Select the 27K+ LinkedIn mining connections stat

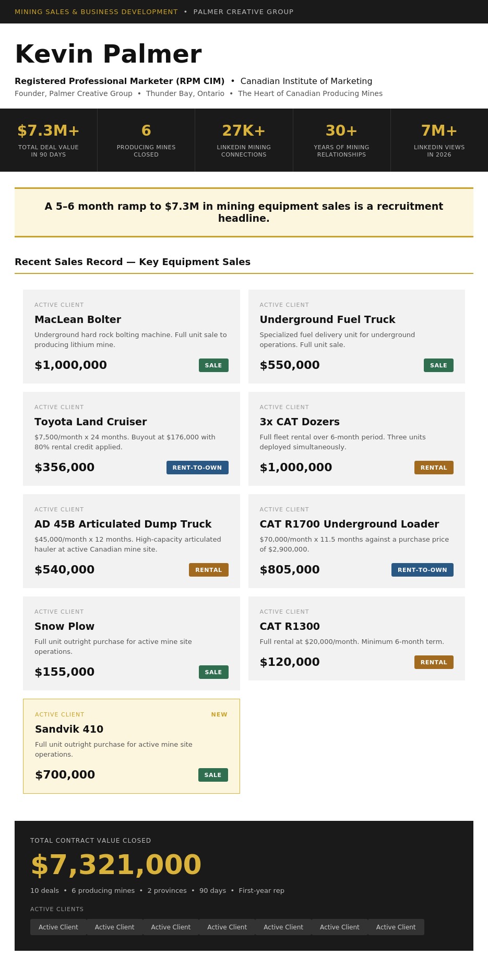[x=244, y=140]
